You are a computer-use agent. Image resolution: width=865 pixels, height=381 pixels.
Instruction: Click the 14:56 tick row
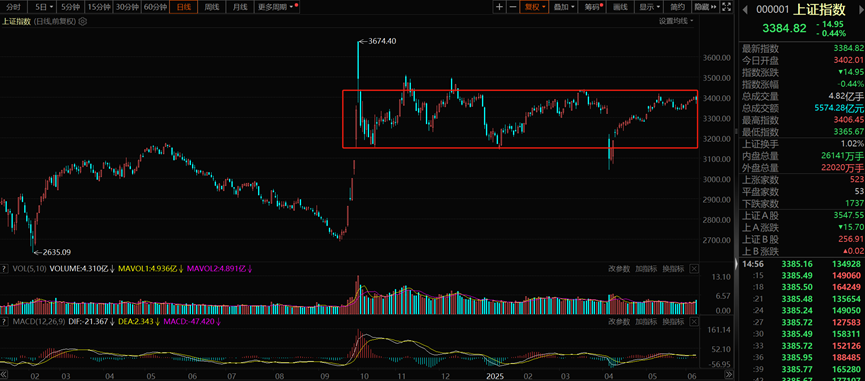tap(802, 264)
